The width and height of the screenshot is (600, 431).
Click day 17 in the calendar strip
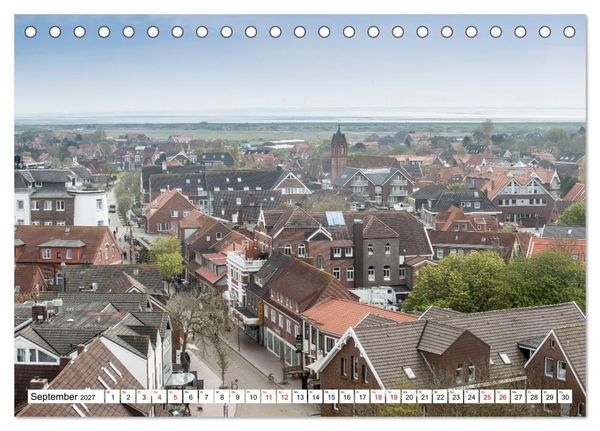[x=362, y=397]
